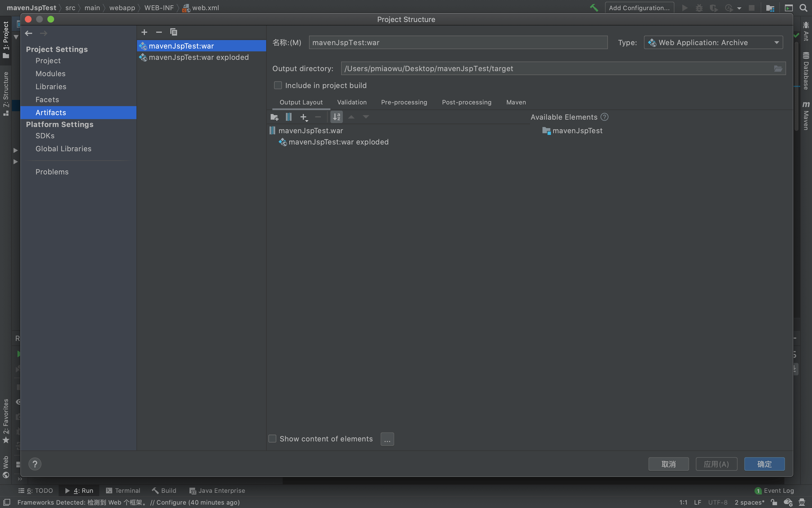Navigate forward with right arrow
812x508 pixels.
43,33
